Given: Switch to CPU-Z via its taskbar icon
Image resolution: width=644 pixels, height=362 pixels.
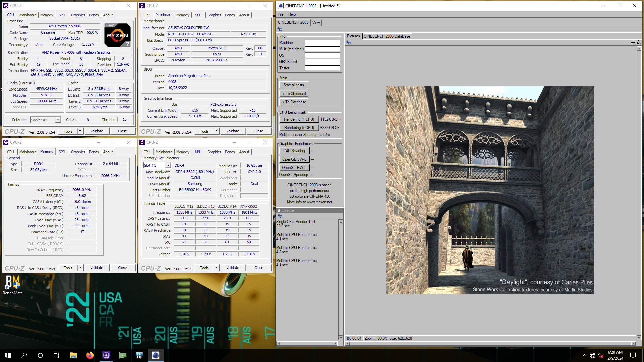Looking at the screenshot, I should click(x=106, y=355).
